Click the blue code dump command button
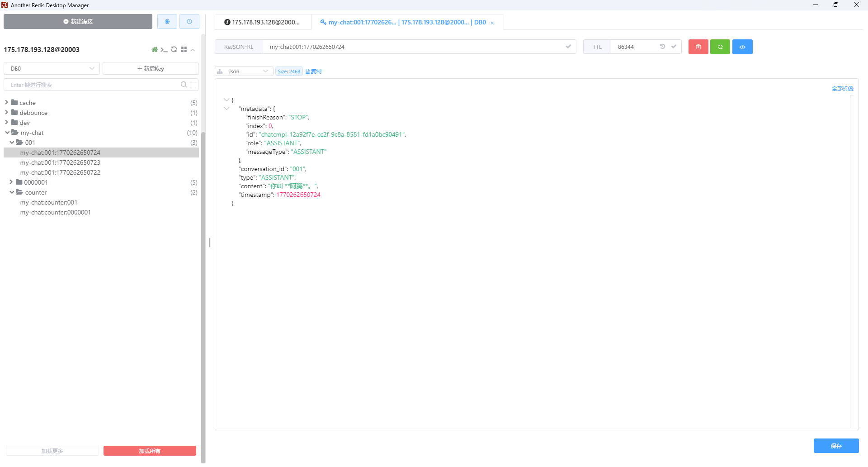The image size is (868, 467). [x=742, y=47]
